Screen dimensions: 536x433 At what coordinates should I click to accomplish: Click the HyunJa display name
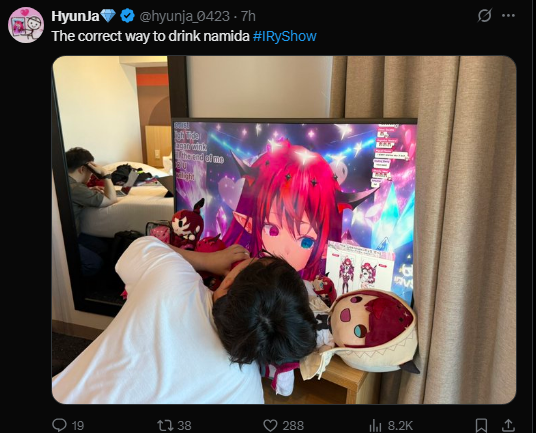point(75,16)
